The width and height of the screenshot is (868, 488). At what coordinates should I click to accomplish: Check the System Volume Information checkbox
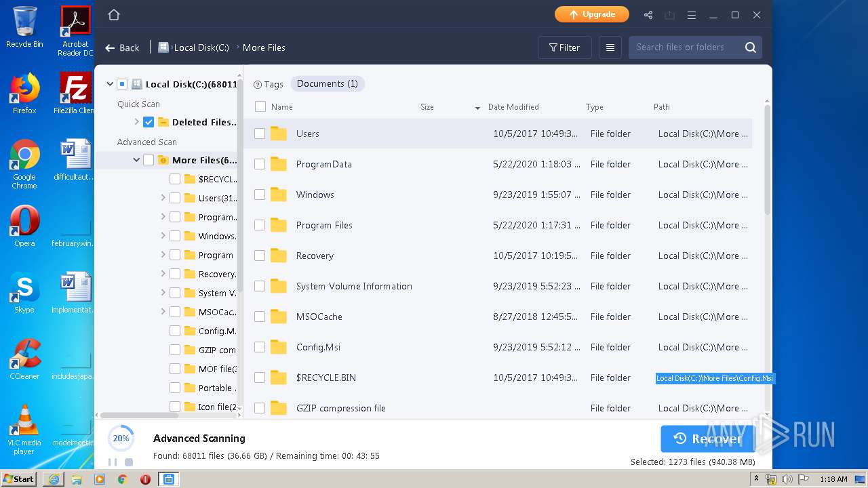tap(260, 286)
